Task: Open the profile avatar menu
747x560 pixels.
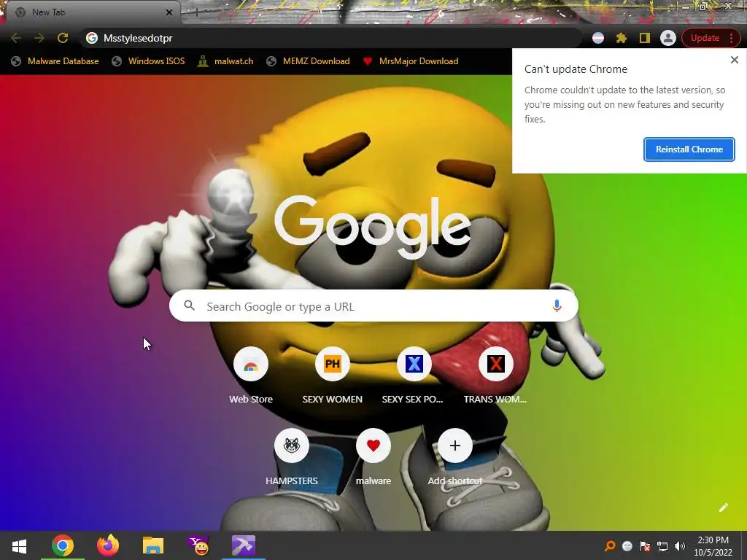Action: [668, 38]
